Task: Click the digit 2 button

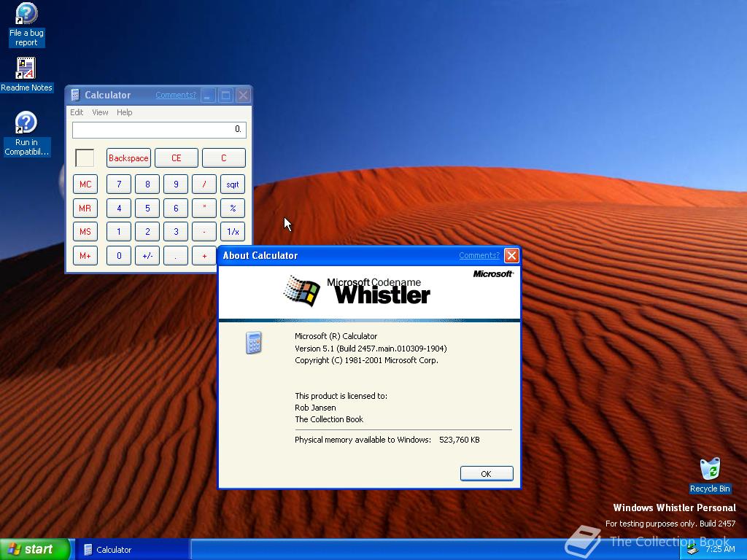Action: (147, 231)
